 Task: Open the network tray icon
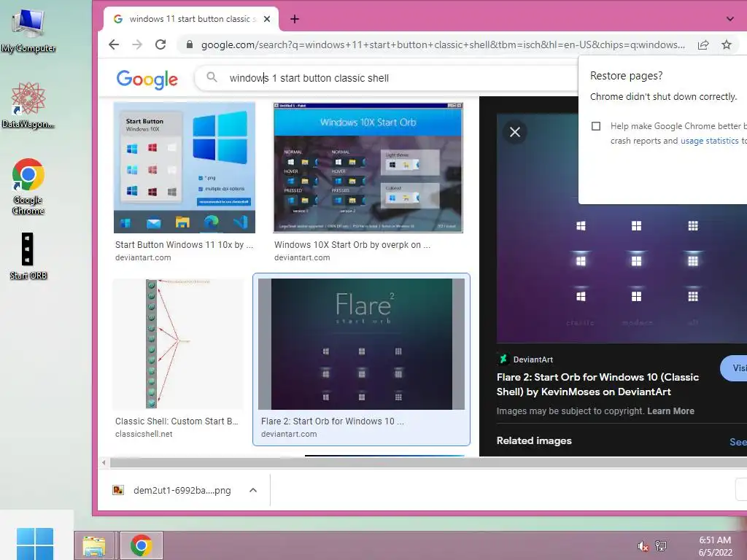pyautogui.click(x=661, y=545)
